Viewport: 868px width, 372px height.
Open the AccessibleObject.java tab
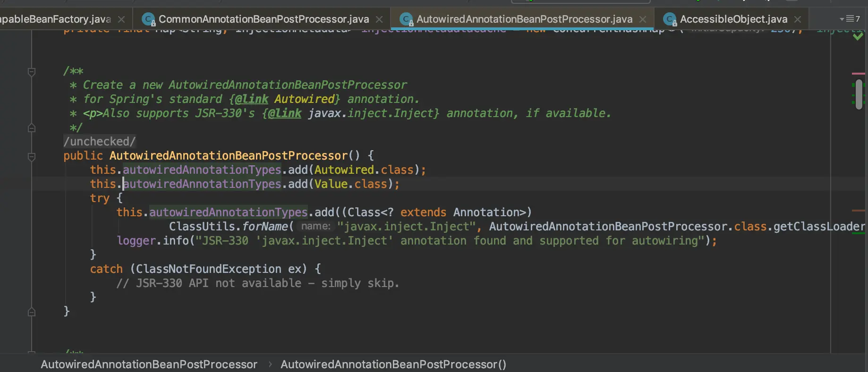(733, 19)
